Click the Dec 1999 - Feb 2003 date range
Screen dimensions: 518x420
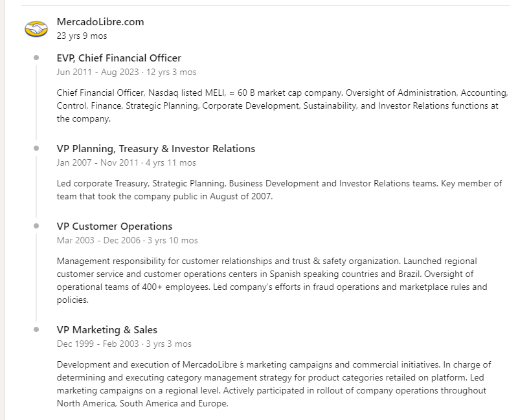pos(124,344)
